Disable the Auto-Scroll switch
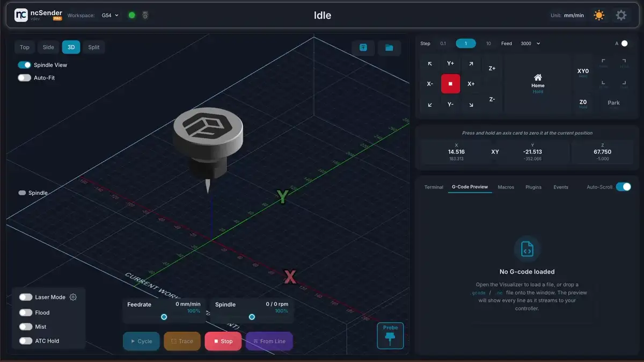Viewport: 644px width, 362px height. [623, 187]
